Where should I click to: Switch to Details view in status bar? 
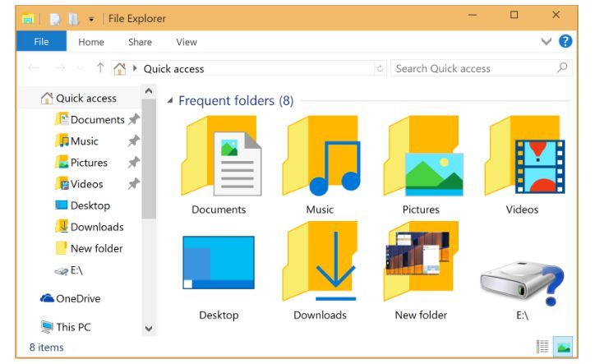[542, 347]
